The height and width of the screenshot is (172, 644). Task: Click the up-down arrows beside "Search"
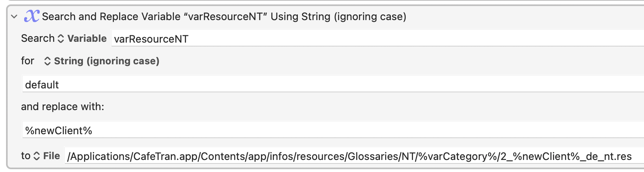click(61, 39)
